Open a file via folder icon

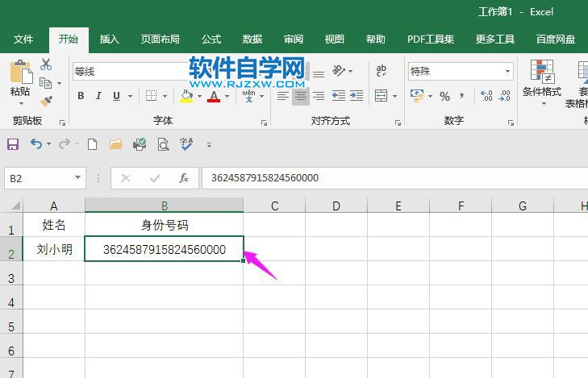tap(116, 144)
